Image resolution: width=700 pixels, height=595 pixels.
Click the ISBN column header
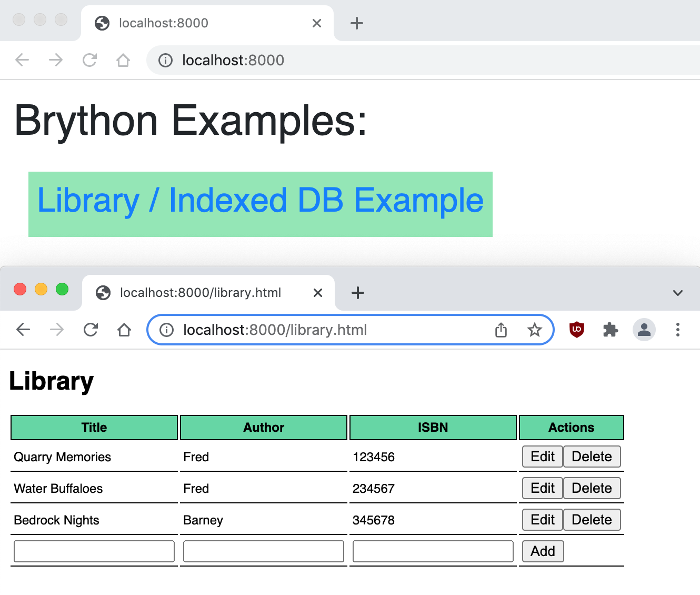coord(433,428)
